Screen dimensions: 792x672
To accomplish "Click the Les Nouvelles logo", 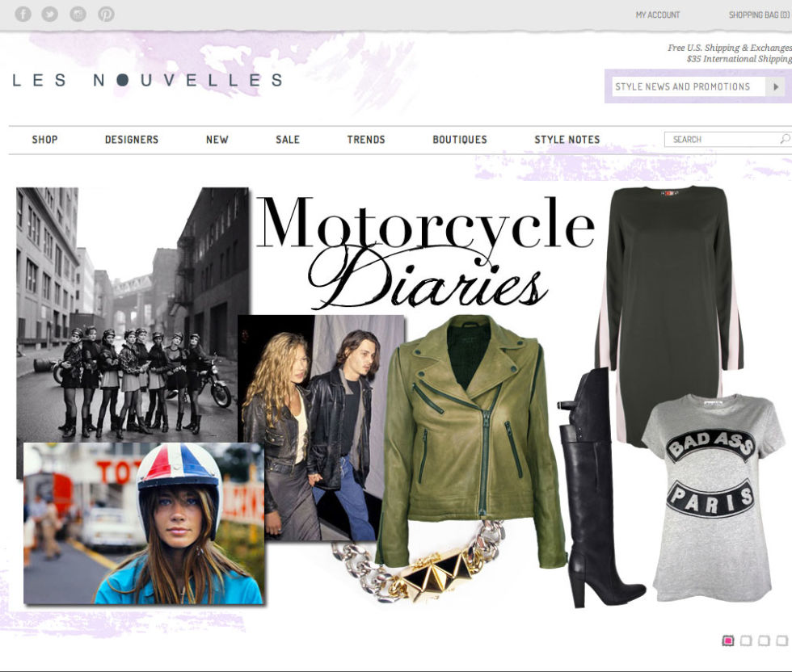I will click(147, 80).
